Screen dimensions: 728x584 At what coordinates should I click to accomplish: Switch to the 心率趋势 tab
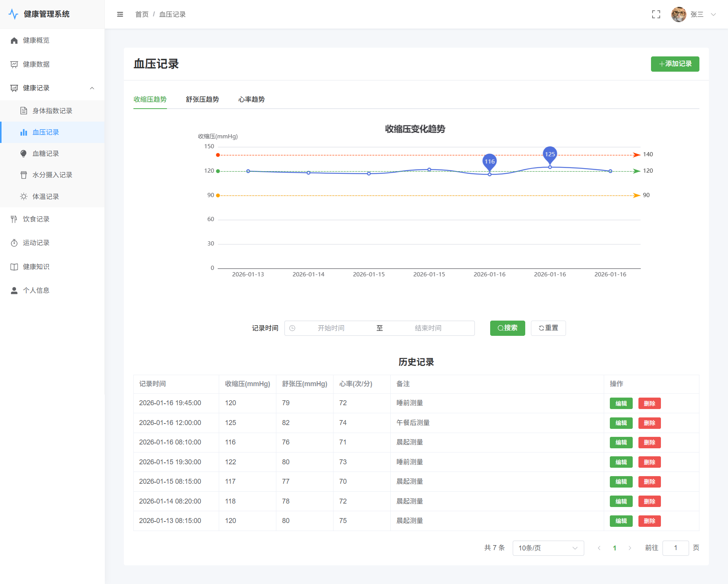coord(252,99)
